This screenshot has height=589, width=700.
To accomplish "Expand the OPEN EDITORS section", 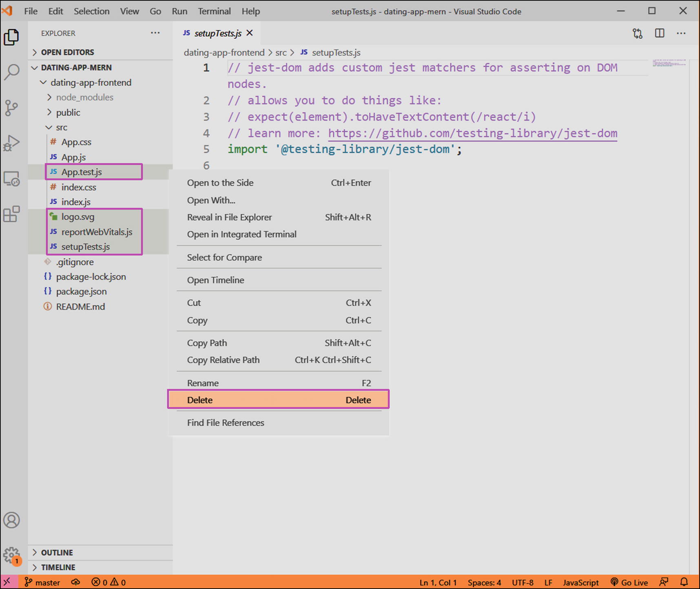I will coord(67,52).
